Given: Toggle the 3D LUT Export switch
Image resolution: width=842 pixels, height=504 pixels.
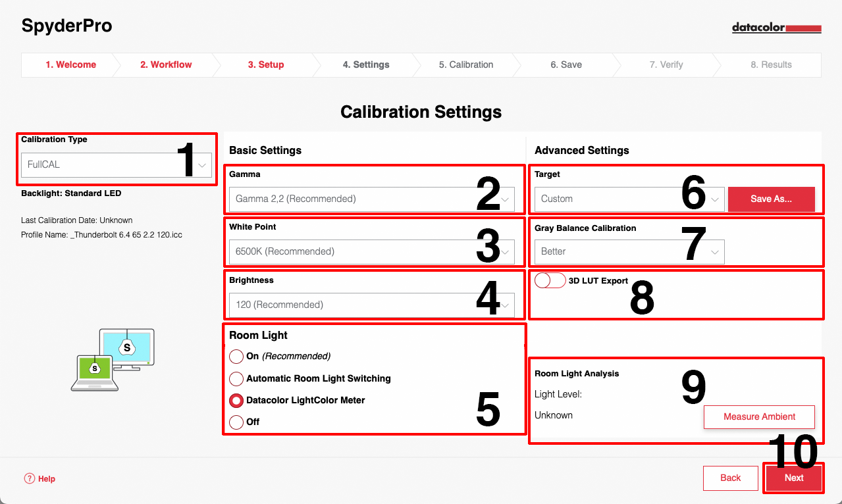Looking at the screenshot, I should pos(550,280).
